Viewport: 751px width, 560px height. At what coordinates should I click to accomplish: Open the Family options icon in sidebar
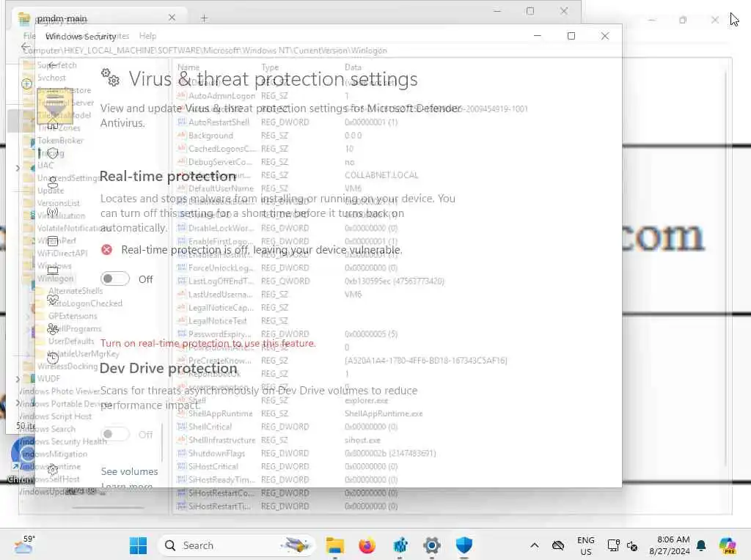pyautogui.click(x=53, y=329)
